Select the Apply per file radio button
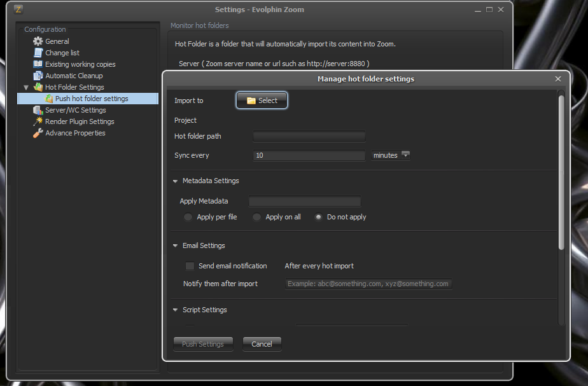 188,217
